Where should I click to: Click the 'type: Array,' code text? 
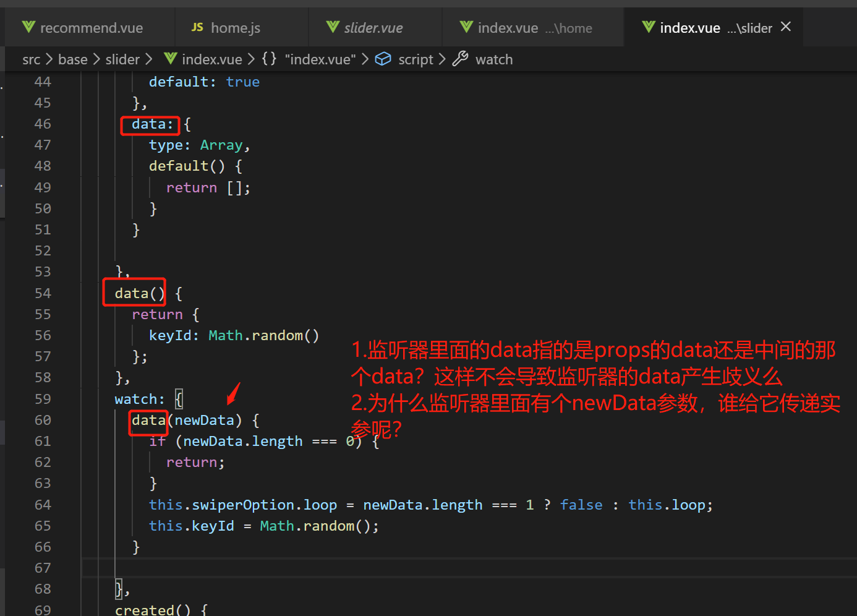click(199, 145)
